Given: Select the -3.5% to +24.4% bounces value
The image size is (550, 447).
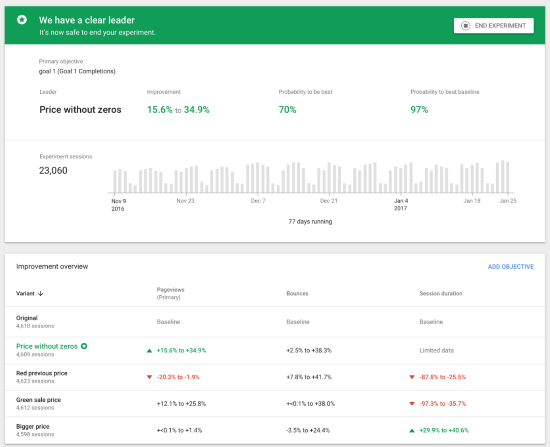Looking at the screenshot, I should [x=308, y=431].
